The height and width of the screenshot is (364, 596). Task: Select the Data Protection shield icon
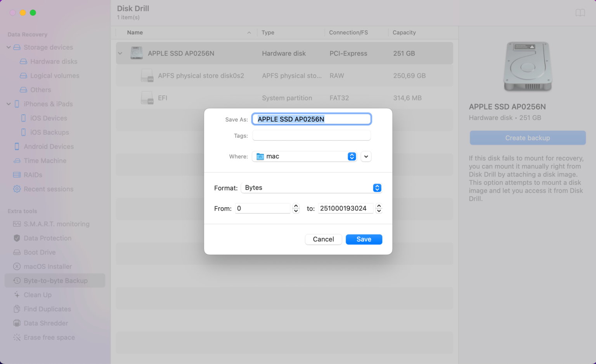point(16,238)
